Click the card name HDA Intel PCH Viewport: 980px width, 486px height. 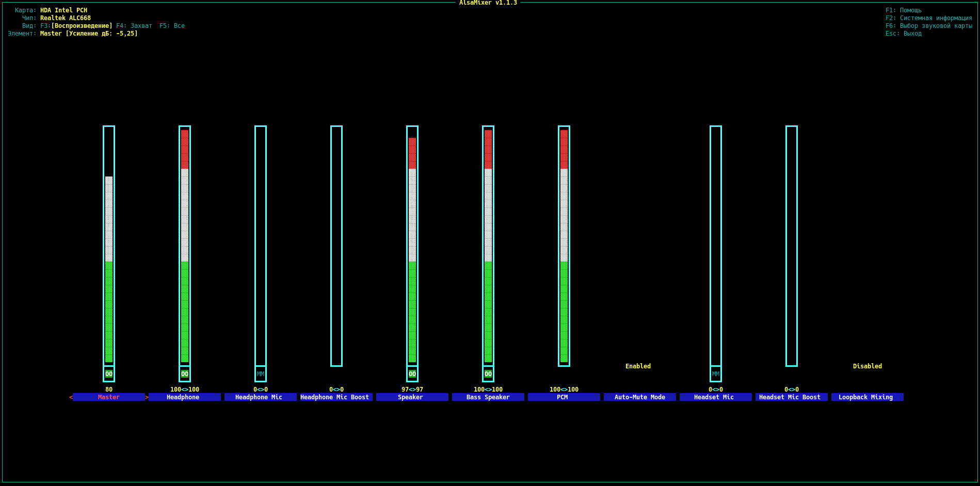[x=64, y=10]
